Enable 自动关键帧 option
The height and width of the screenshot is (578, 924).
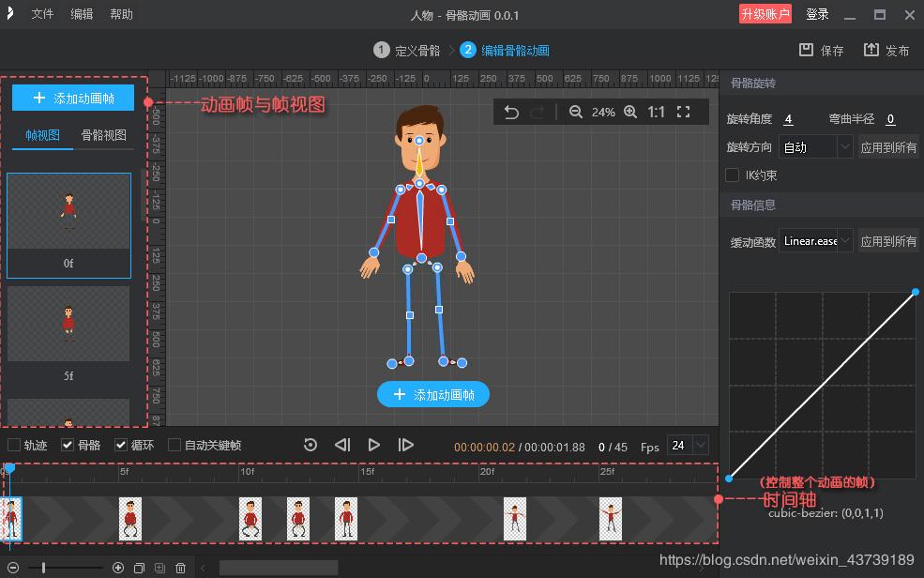(x=174, y=445)
